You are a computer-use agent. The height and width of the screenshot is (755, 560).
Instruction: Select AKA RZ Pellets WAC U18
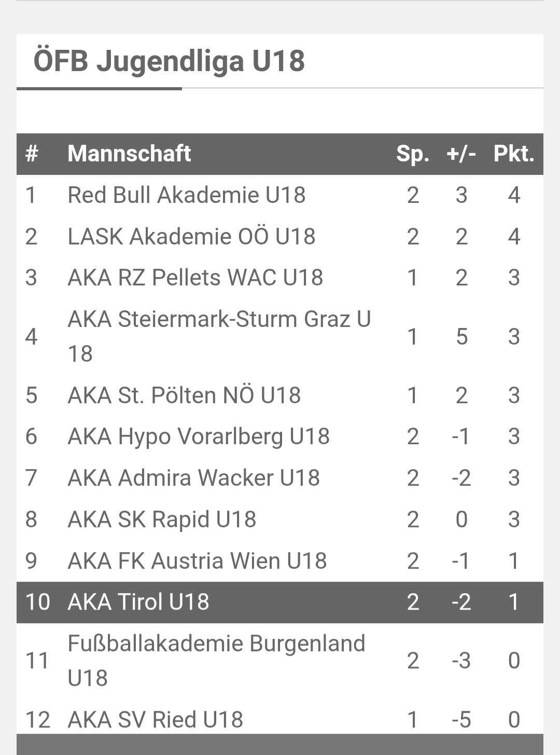[195, 278]
